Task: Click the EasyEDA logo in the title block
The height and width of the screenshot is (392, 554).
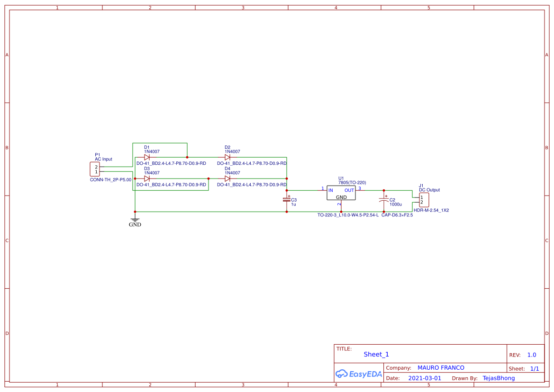Action: coord(358,374)
